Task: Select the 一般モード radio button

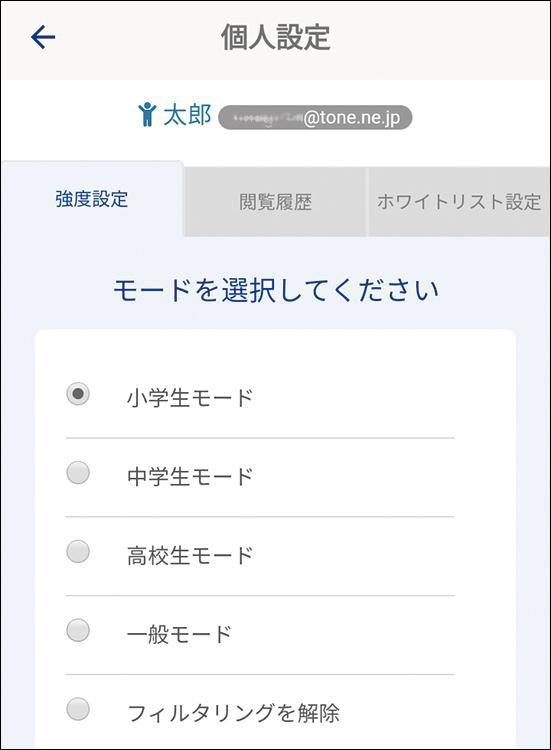Action: (78, 630)
